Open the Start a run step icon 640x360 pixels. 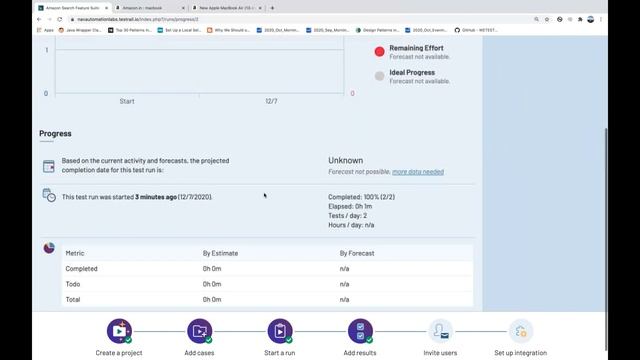pos(280,331)
